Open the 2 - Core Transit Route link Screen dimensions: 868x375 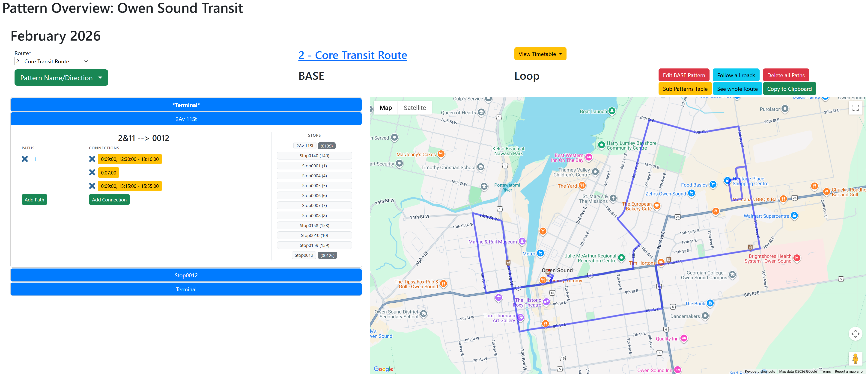(x=352, y=55)
